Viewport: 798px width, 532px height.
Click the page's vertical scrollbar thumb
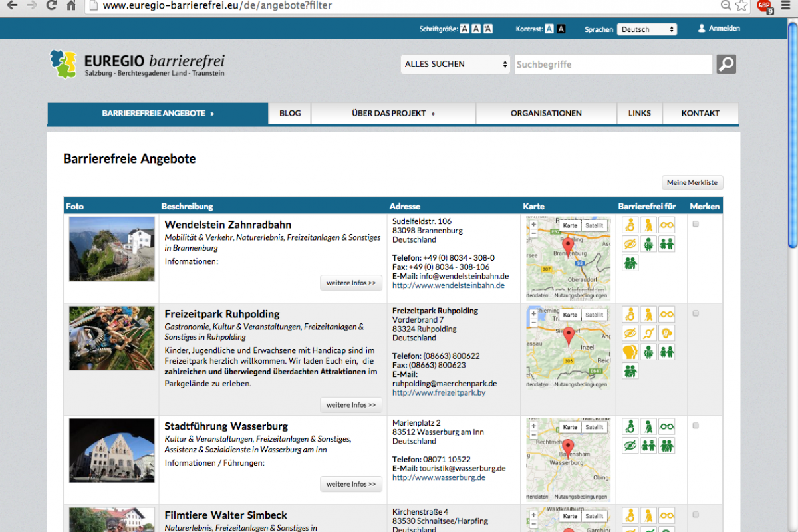tap(792, 134)
